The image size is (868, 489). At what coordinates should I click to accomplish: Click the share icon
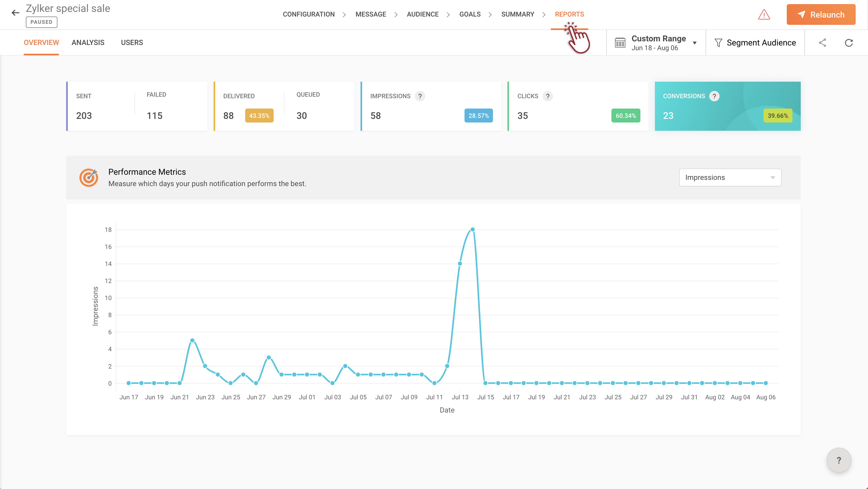822,43
